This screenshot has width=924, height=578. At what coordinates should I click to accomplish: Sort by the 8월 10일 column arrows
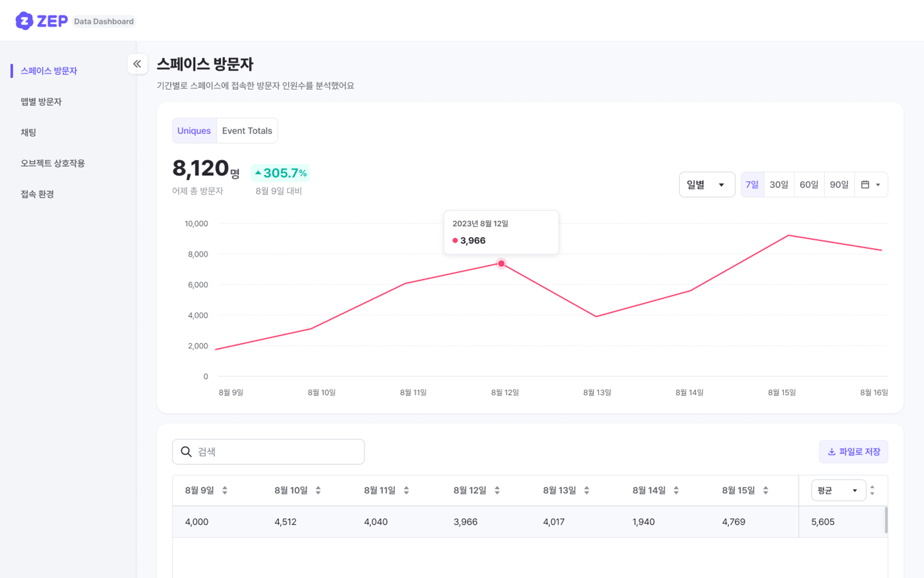pyautogui.click(x=318, y=490)
